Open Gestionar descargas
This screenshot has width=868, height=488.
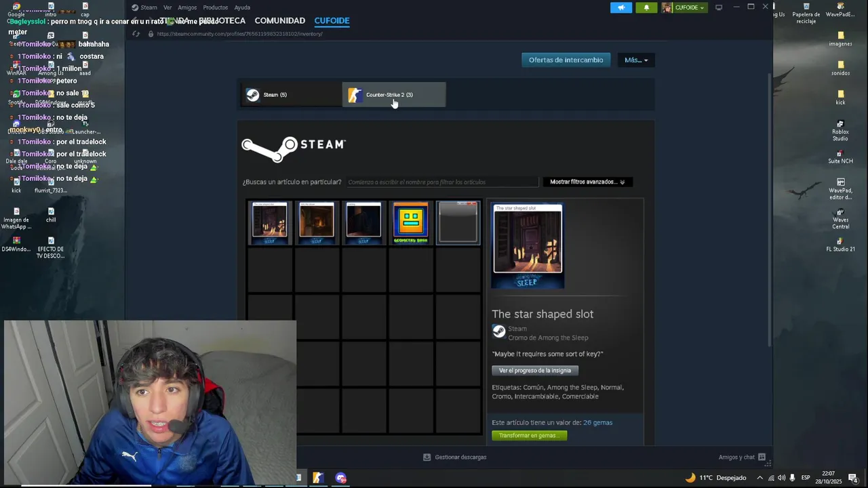(x=460, y=457)
